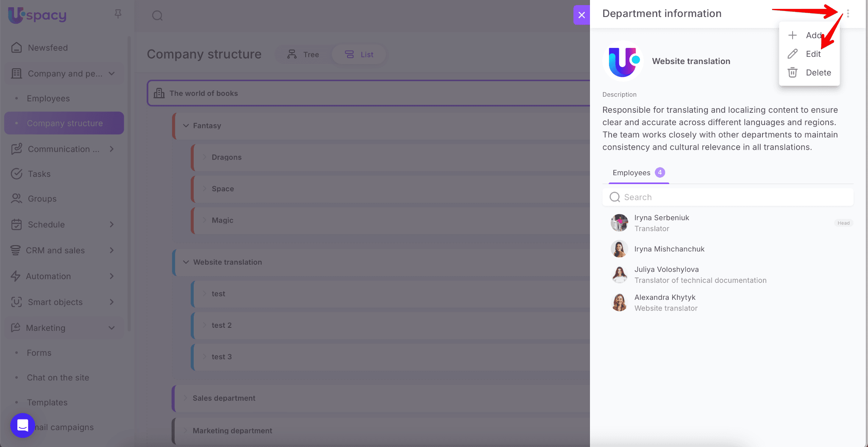Click the Uspacy logo
Viewport: 868px width, 447px height.
pos(37,15)
